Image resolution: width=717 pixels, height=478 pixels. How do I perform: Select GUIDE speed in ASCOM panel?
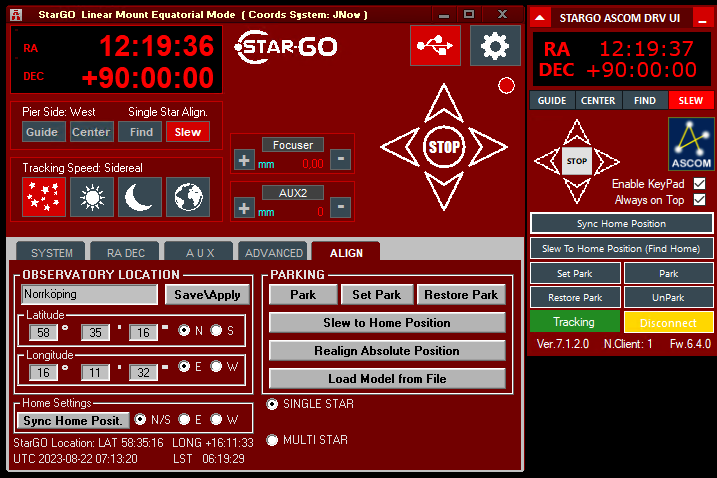tap(551, 100)
